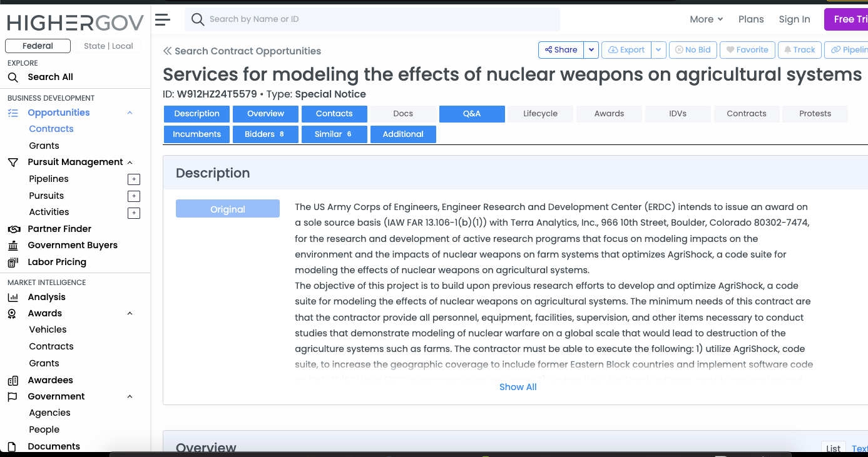Click the Partner Finder handshake icon
The height and width of the screenshot is (457, 868).
tap(14, 229)
